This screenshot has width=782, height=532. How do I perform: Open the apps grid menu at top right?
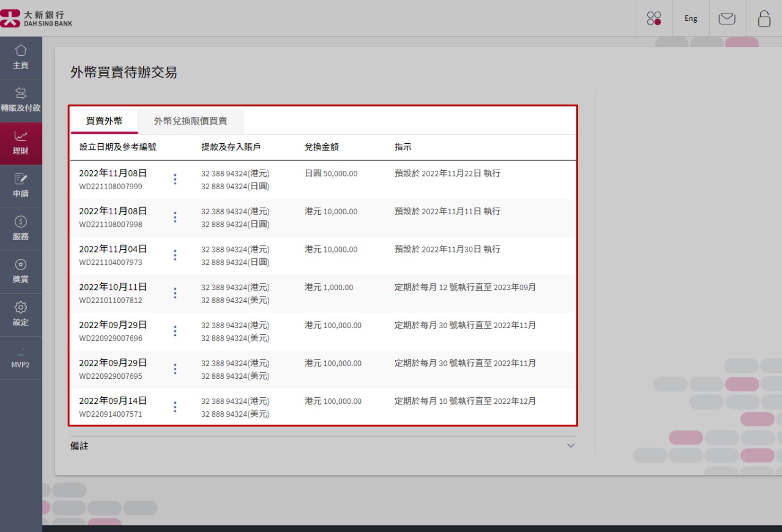pos(655,18)
